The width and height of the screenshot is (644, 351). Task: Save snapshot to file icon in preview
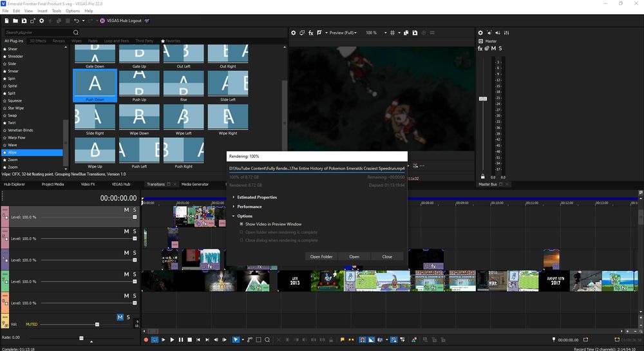(x=415, y=33)
